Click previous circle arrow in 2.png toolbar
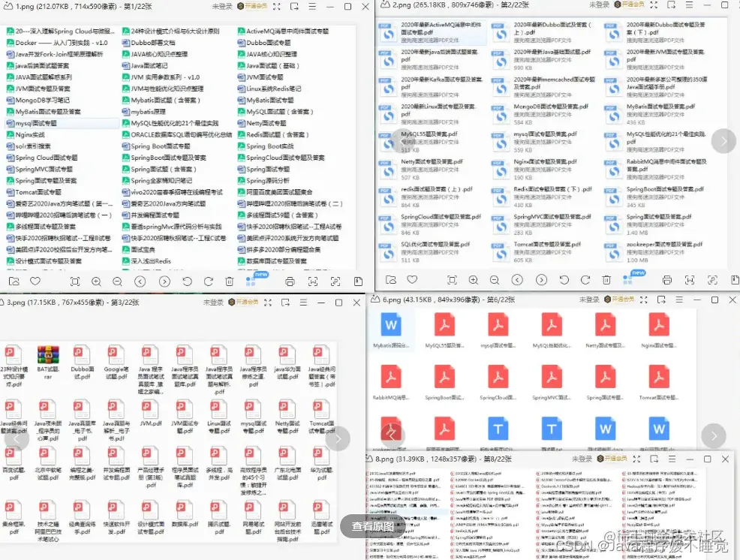The image size is (740, 560). 517,280
